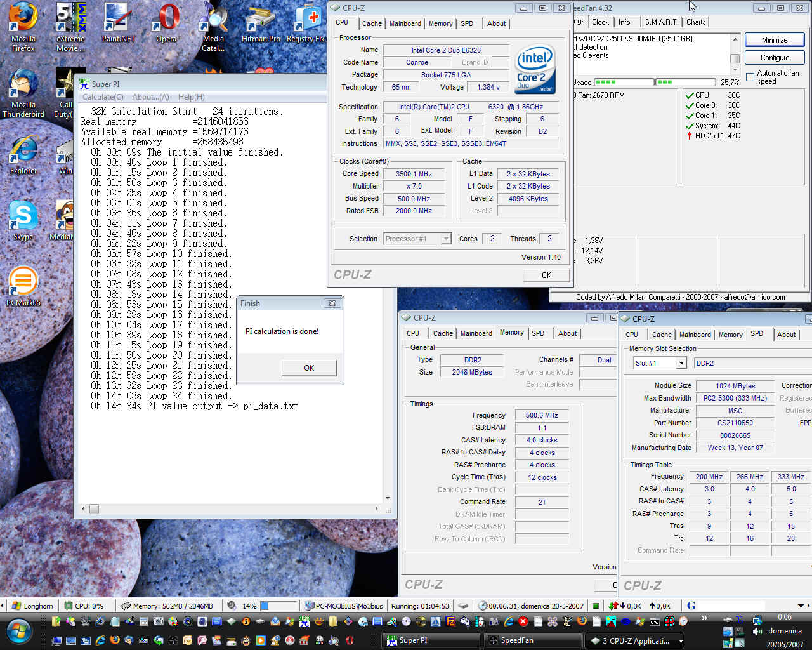The image size is (812, 650).
Task: Open Mozilla Thunderbird desktop icon
Action: [x=23, y=93]
